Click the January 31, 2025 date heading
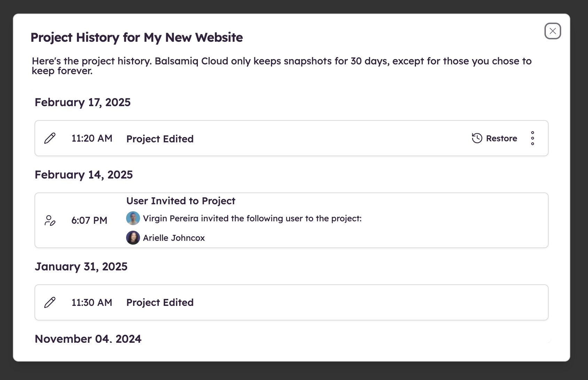This screenshot has height=380, width=588. click(x=81, y=267)
